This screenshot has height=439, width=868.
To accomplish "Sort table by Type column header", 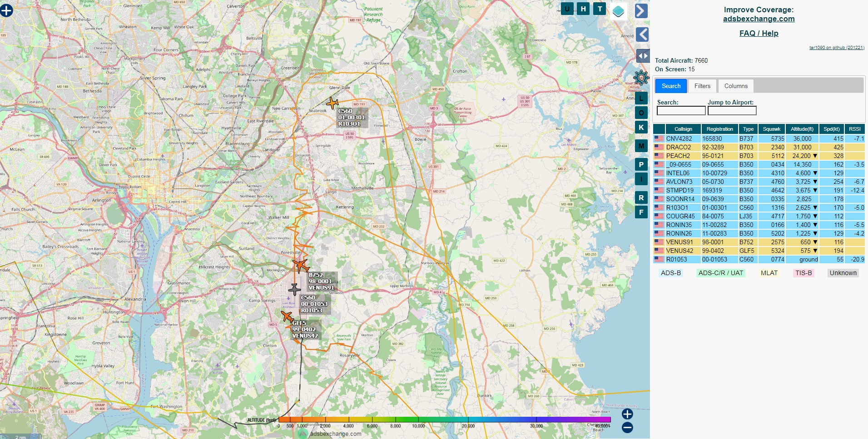I will point(748,129).
